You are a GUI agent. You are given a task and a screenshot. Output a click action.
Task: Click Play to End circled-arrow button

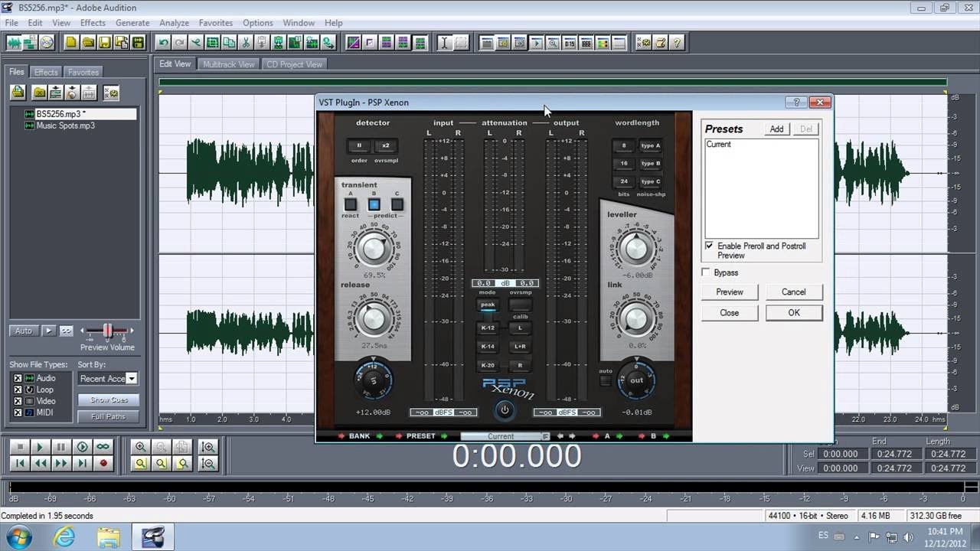82,447
